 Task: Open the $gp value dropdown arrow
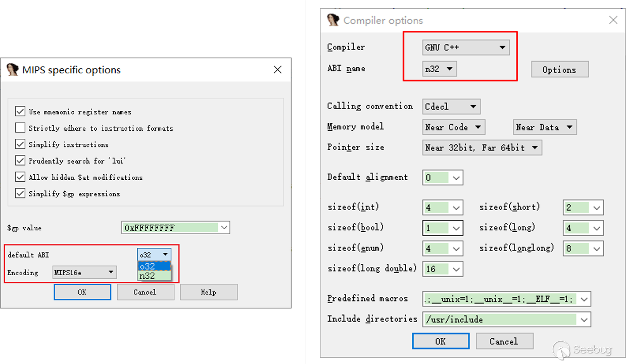click(224, 228)
